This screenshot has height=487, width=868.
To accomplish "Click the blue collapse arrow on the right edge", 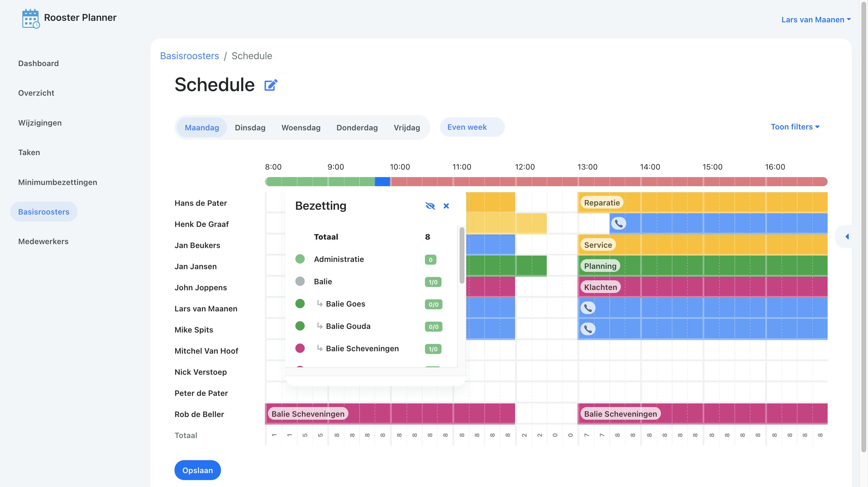I will [848, 237].
